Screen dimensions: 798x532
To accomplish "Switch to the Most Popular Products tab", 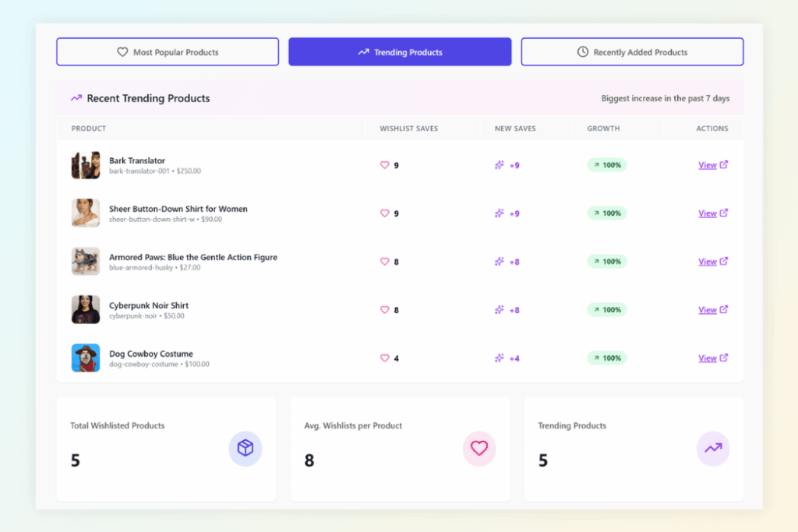I will [167, 51].
